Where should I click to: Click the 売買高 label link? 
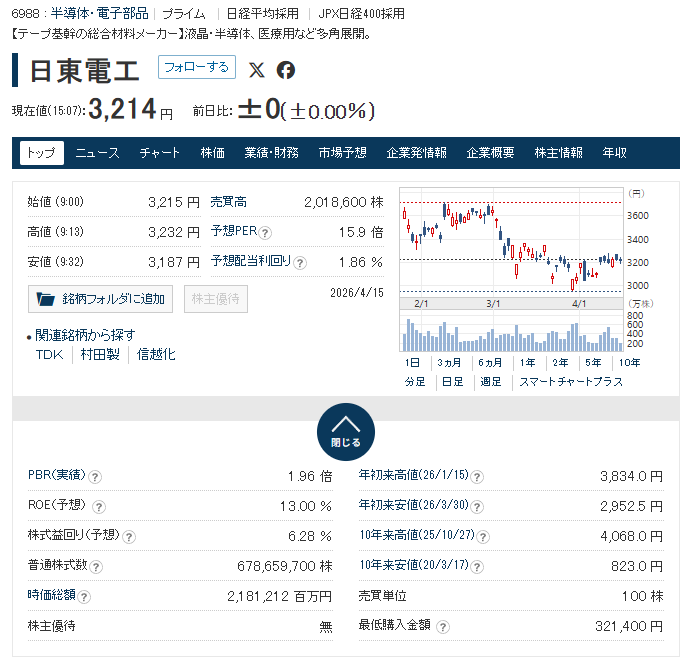(x=229, y=202)
